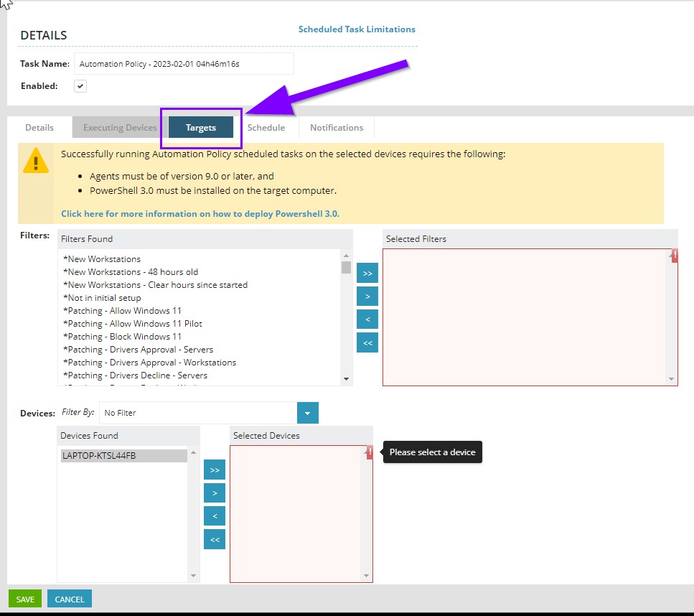Add highlighted device to Selected Devices

coord(215,493)
